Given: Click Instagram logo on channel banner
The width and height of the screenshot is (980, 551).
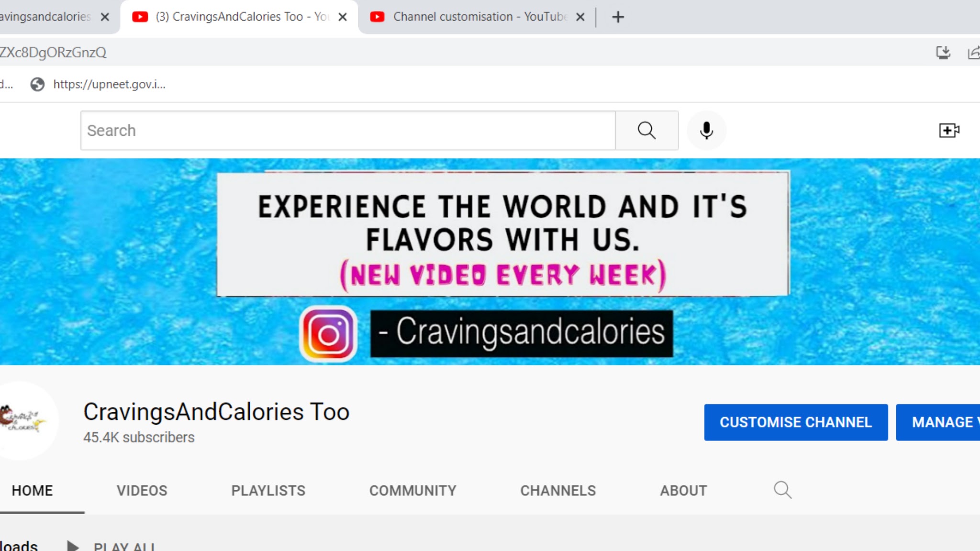Looking at the screenshot, I should coord(328,333).
